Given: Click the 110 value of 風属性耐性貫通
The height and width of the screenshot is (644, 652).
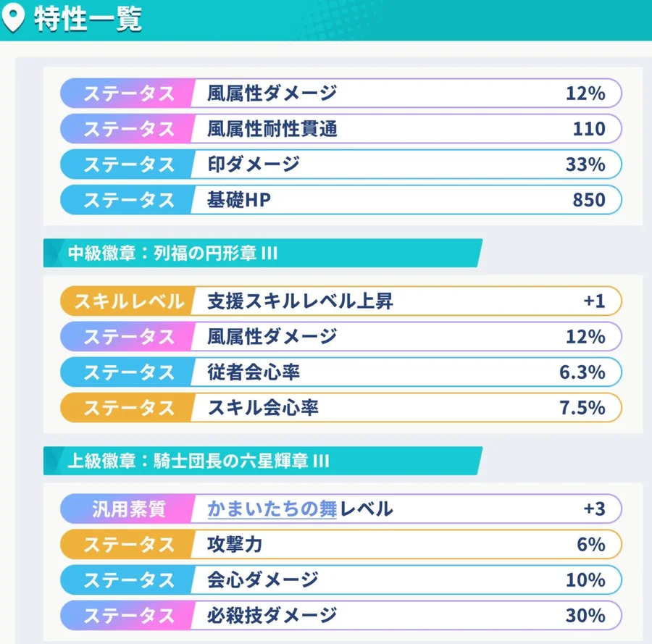Looking at the screenshot, I should click(588, 129).
